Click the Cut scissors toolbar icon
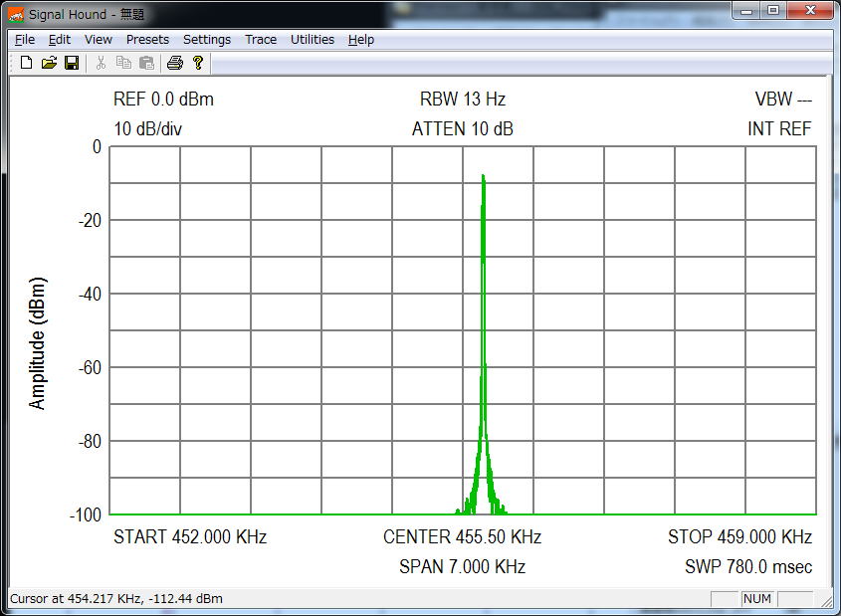The height and width of the screenshot is (616, 841). coord(101,63)
